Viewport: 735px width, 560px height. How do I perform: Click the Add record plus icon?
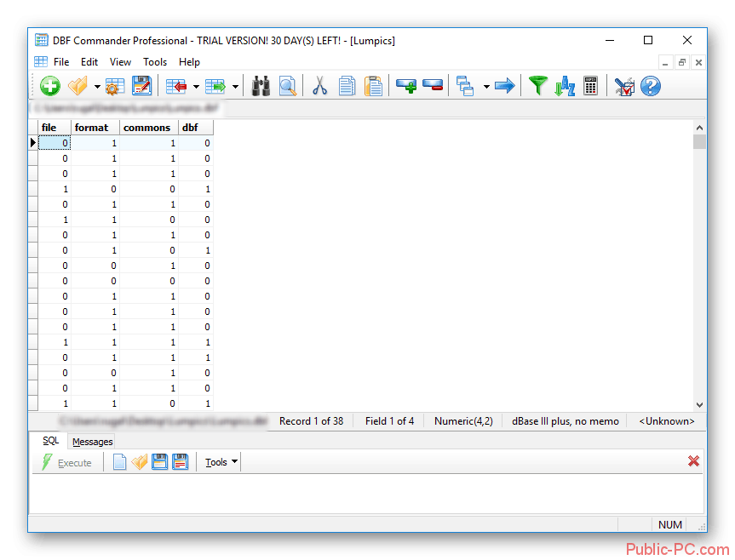coord(406,86)
